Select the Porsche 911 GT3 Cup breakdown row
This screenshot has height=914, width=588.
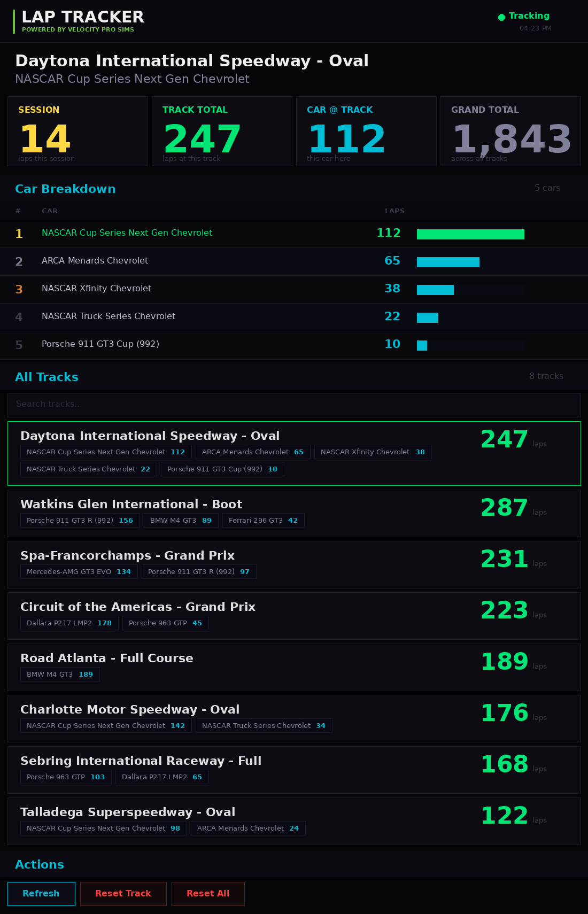pos(294,345)
